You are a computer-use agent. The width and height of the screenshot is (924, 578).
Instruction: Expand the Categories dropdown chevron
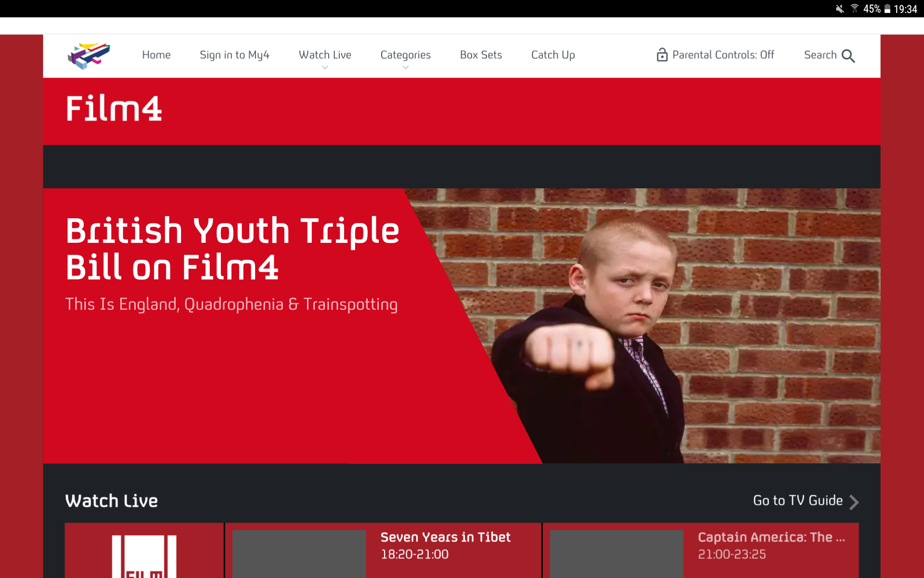tap(406, 68)
